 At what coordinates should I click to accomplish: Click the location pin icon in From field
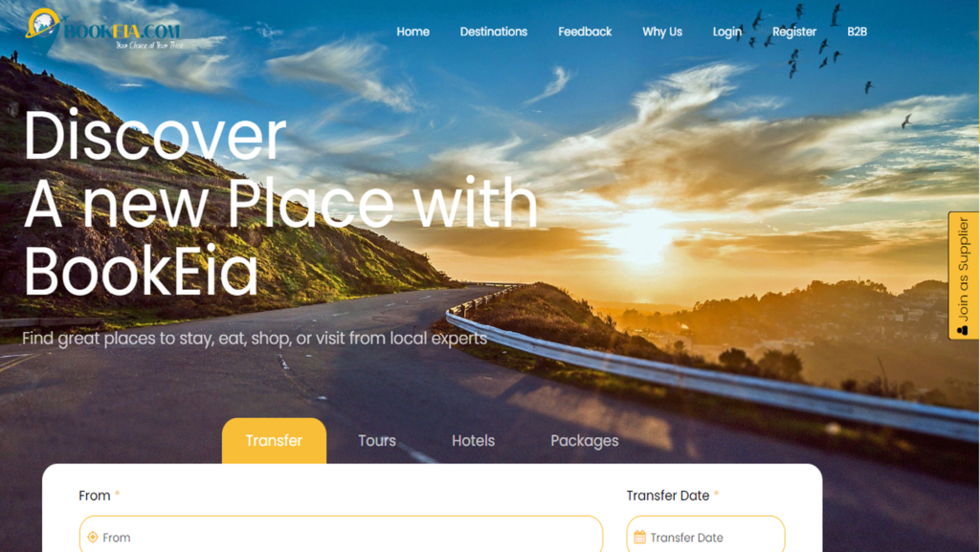(93, 537)
